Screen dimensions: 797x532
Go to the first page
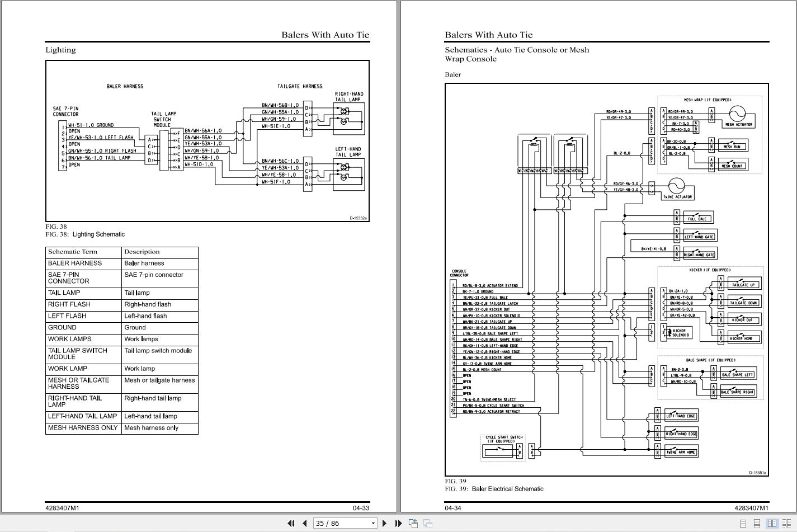click(291, 523)
